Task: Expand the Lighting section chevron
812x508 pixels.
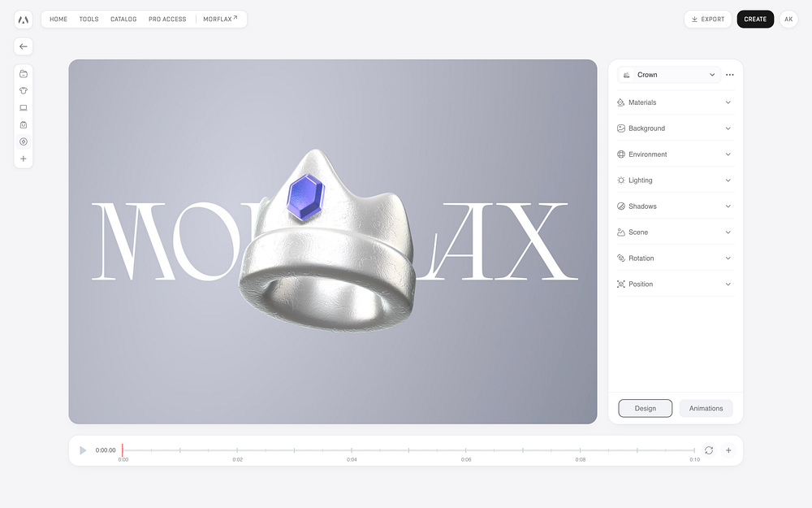Action: click(728, 180)
